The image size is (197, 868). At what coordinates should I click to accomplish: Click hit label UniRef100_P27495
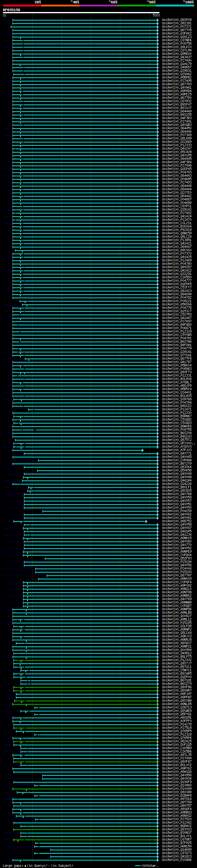[177, 81]
